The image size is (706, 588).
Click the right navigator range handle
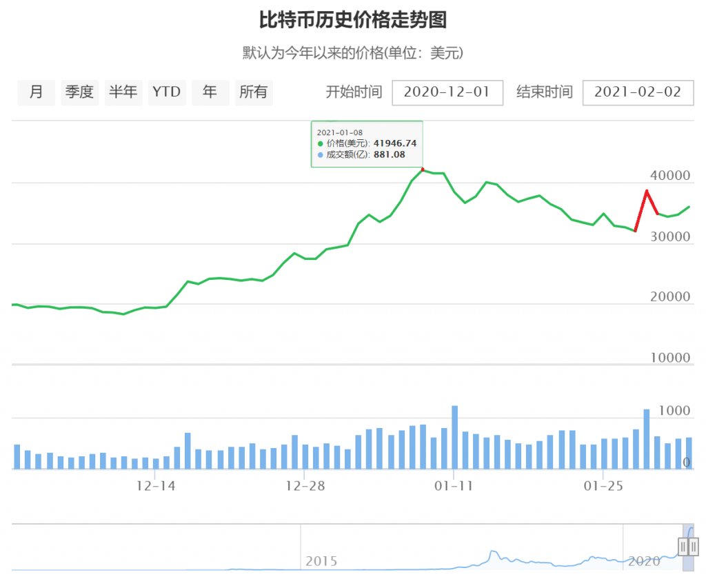[693, 547]
